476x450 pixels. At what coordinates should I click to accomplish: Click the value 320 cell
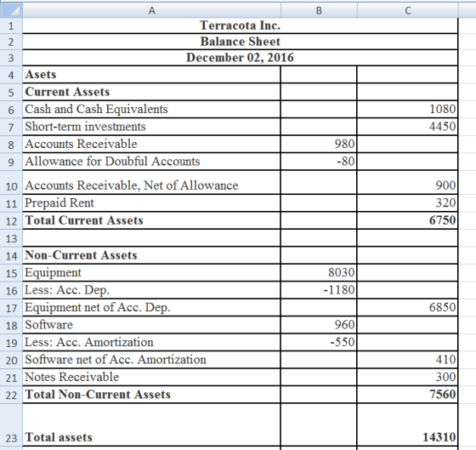(x=407, y=203)
